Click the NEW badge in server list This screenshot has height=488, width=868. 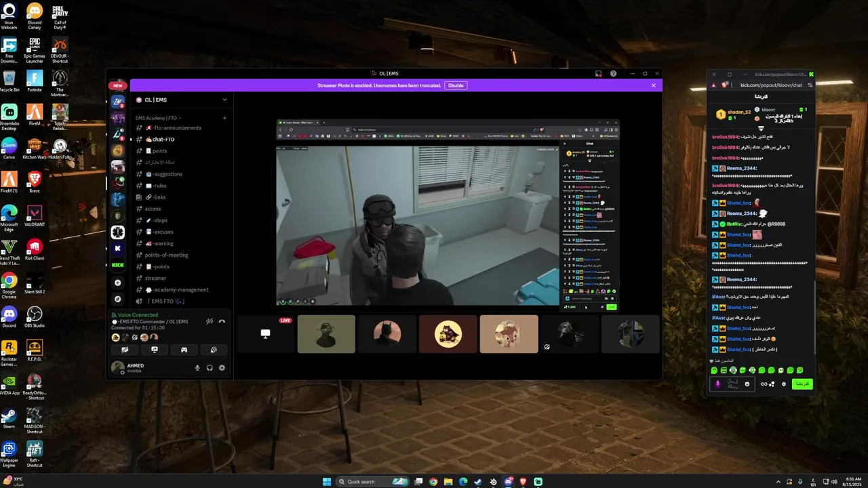click(x=118, y=85)
